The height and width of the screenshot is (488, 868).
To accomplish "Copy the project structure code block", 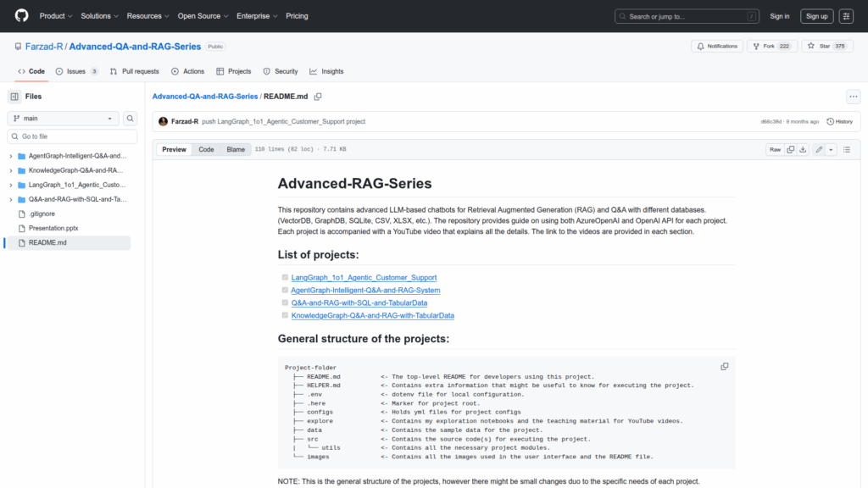I will (725, 366).
